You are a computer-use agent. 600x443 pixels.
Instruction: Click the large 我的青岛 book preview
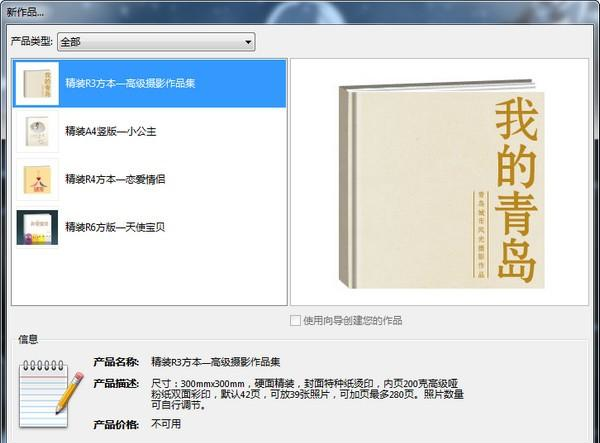pos(442,184)
